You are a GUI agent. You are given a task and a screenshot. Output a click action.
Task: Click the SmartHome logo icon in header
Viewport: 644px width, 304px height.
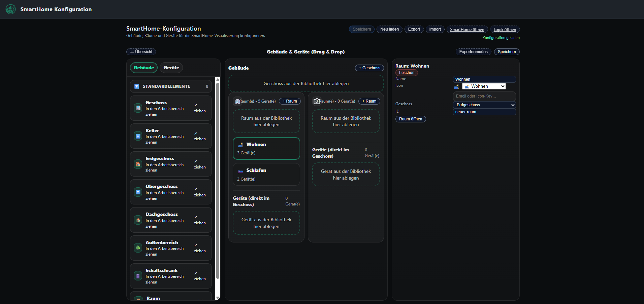click(x=11, y=9)
